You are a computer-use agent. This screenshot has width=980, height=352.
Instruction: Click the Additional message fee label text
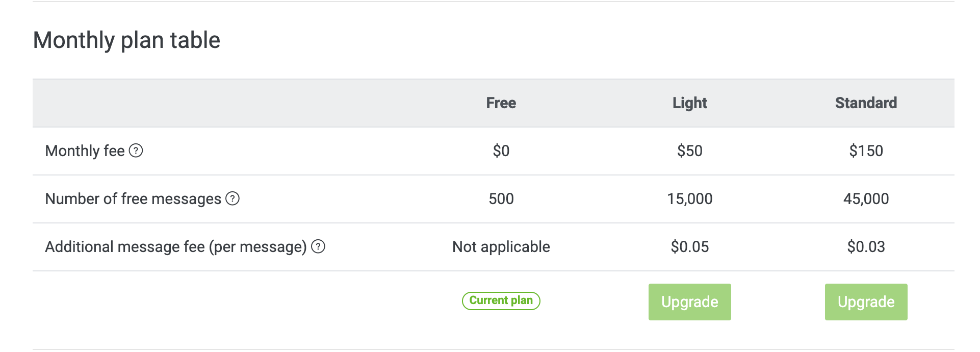176,247
